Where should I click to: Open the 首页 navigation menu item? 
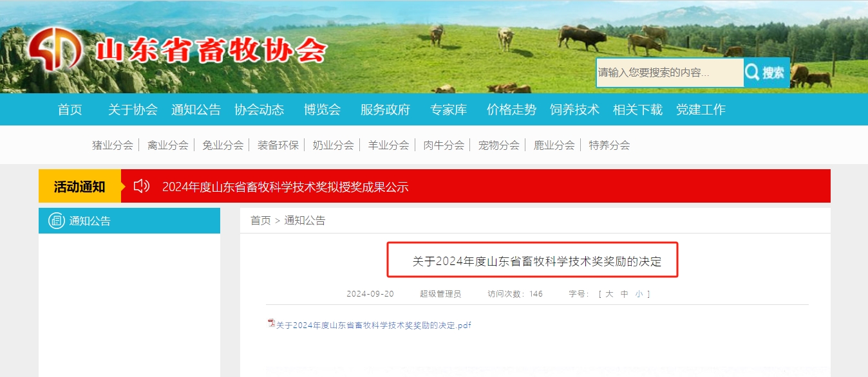[70, 110]
